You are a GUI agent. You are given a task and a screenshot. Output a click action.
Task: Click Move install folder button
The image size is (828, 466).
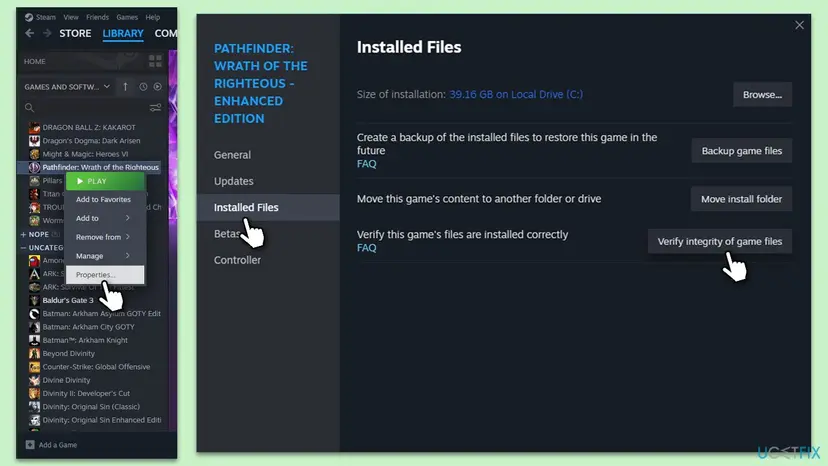(741, 199)
